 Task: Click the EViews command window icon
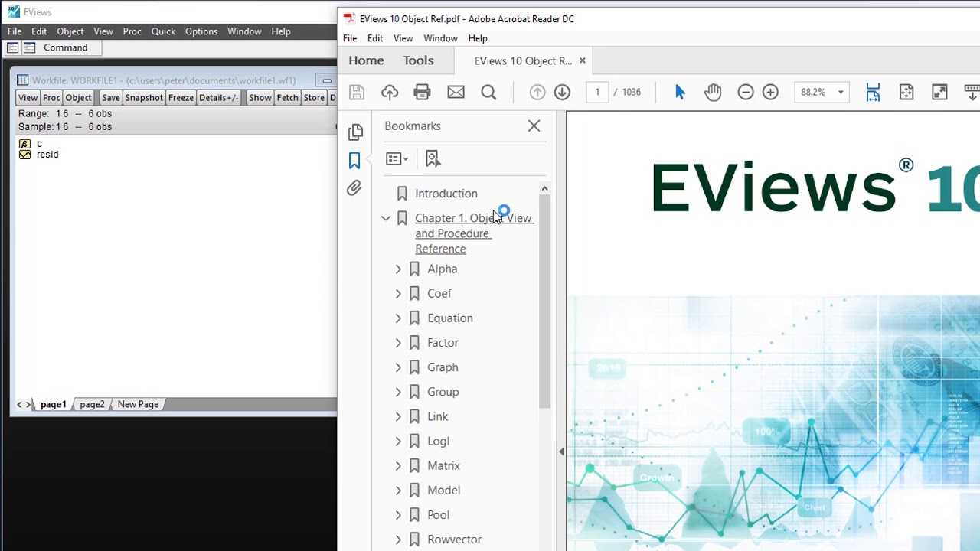[29, 47]
